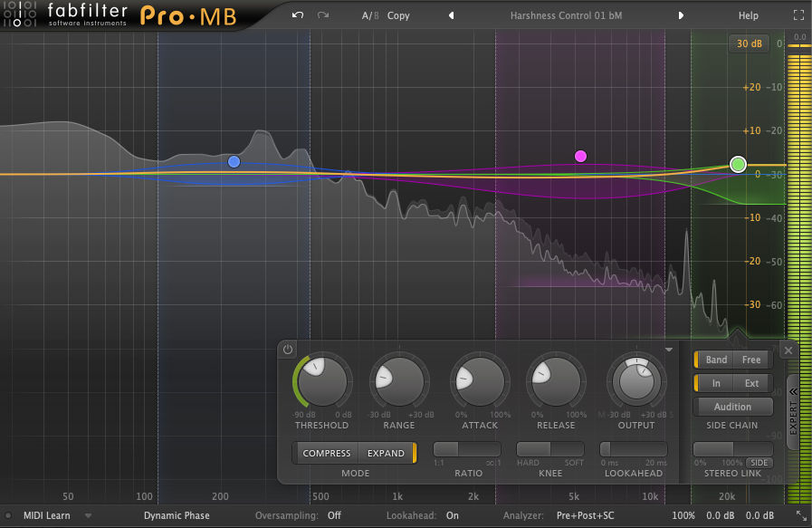Viewport: 812px width, 528px height.
Task: Toggle the band power bypass button
Action: (x=288, y=350)
